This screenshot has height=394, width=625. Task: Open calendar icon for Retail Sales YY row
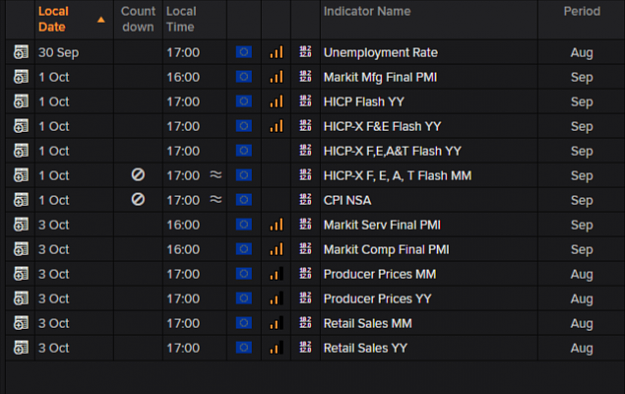coord(21,347)
